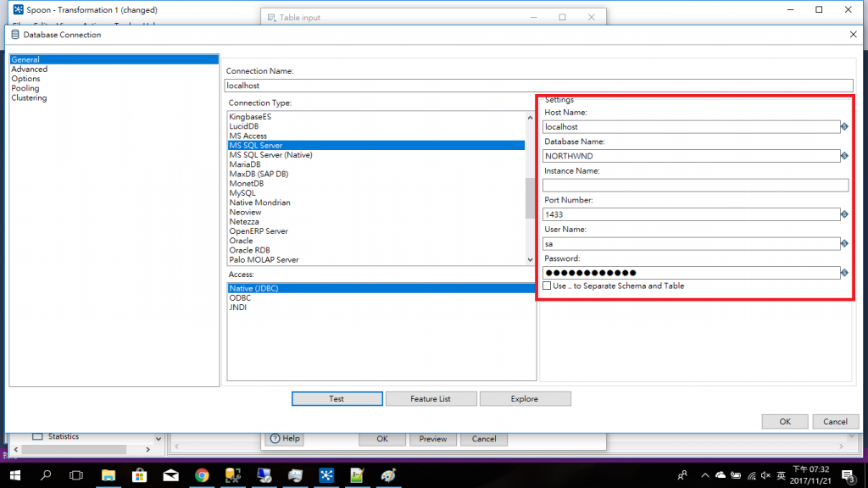Select Pooling category

[x=25, y=88]
